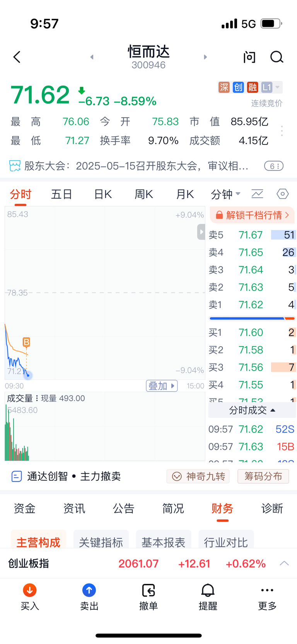297x644 pixels.
Task: Tap 解锁千档行情 unlock button
Action: (252, 215)
